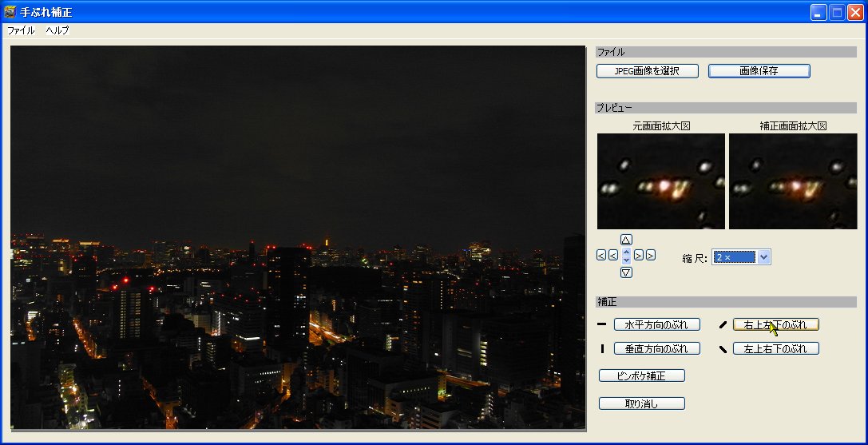The image size is (868, 445).
Task: Apply 左上右下のぶれ correction
Action: [x=775, y=348]
